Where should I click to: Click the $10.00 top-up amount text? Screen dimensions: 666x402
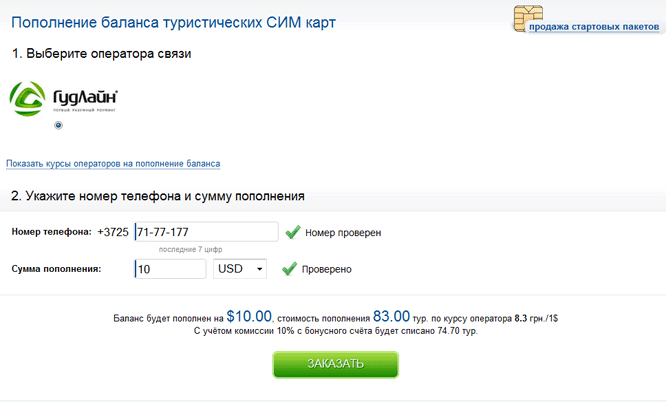coord(249,316)
